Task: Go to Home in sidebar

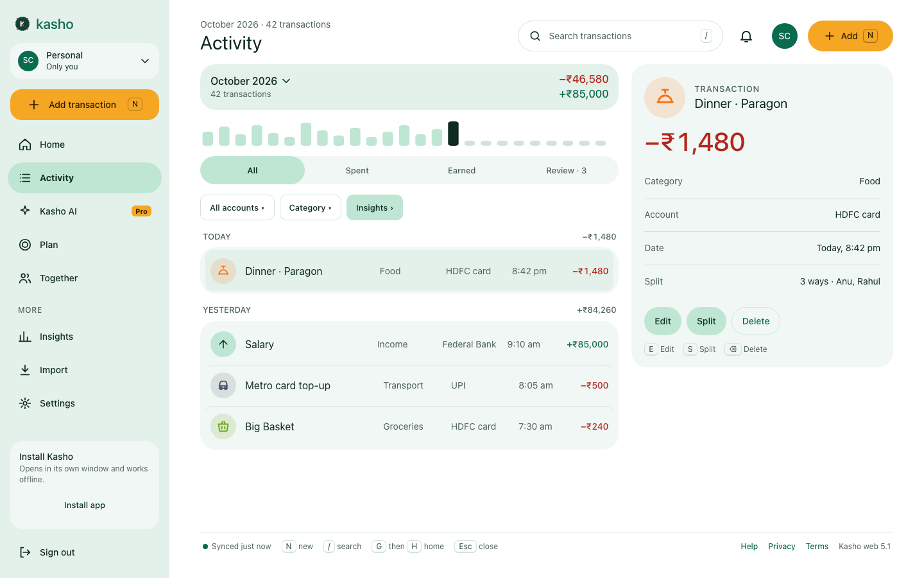Action: click(85, 144)
